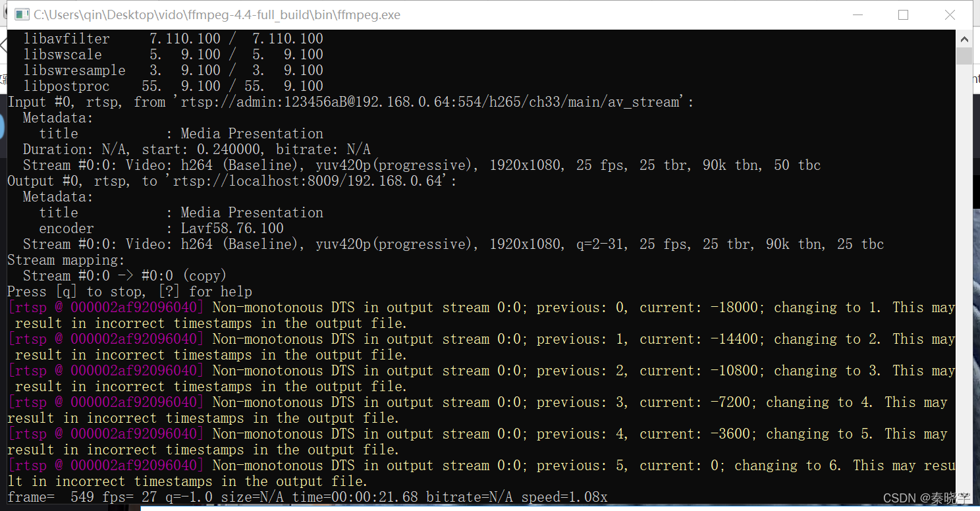Close the ffmpeg console window

(x=949, y=14)
